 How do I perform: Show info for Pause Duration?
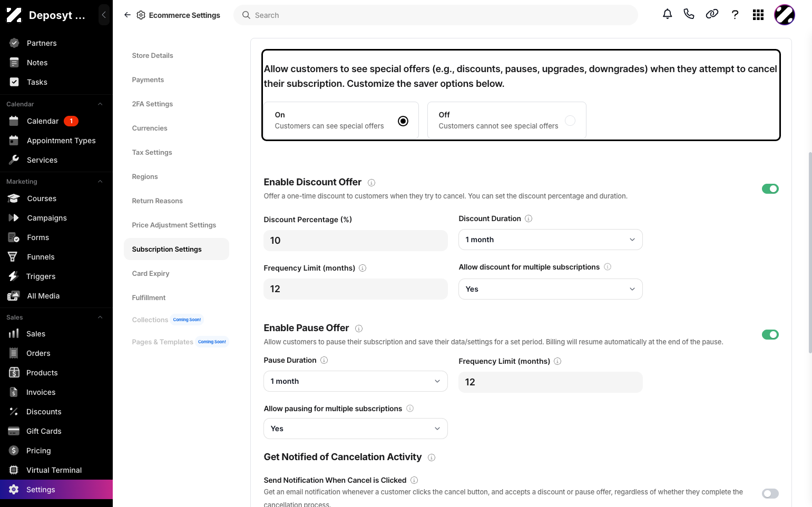point(324,360)
